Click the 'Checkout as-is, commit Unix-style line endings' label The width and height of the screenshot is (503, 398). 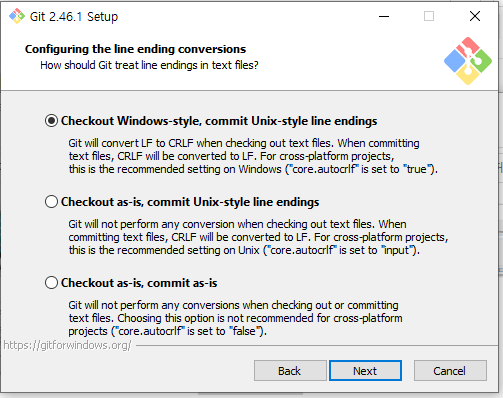[x=190, y=202]
